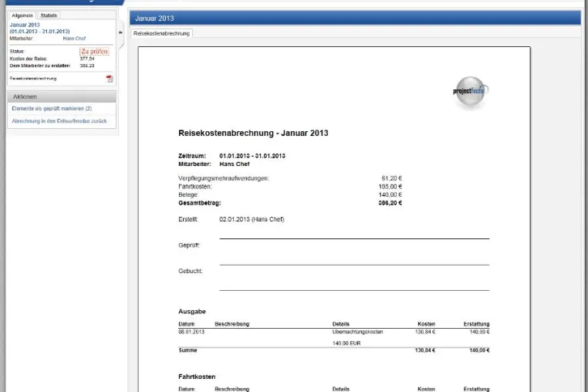Open the Reisekostenabrechnung PDF icon

pyautogui.click(x=110, y=79)
